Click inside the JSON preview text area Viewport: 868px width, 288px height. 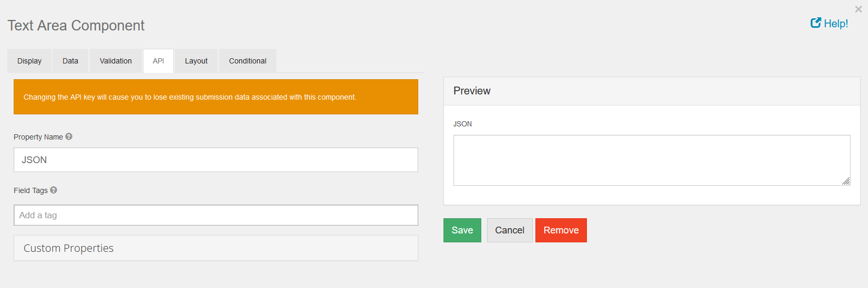651,160
